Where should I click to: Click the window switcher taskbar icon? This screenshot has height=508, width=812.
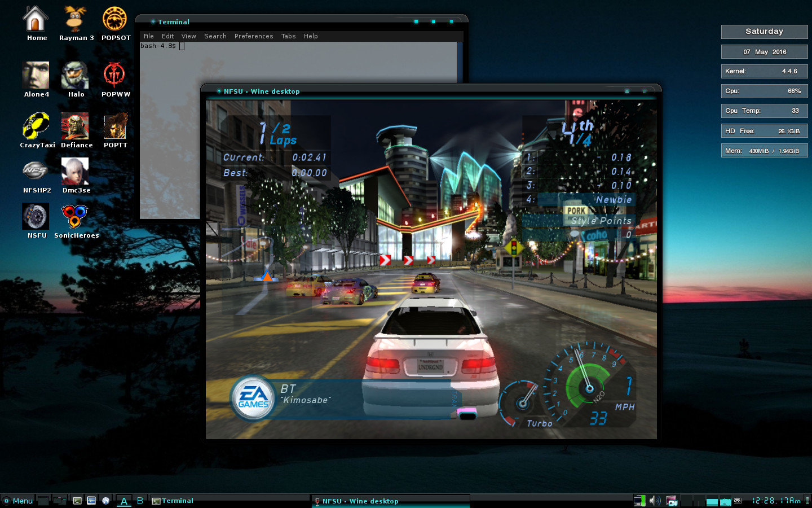coord(60,501)
